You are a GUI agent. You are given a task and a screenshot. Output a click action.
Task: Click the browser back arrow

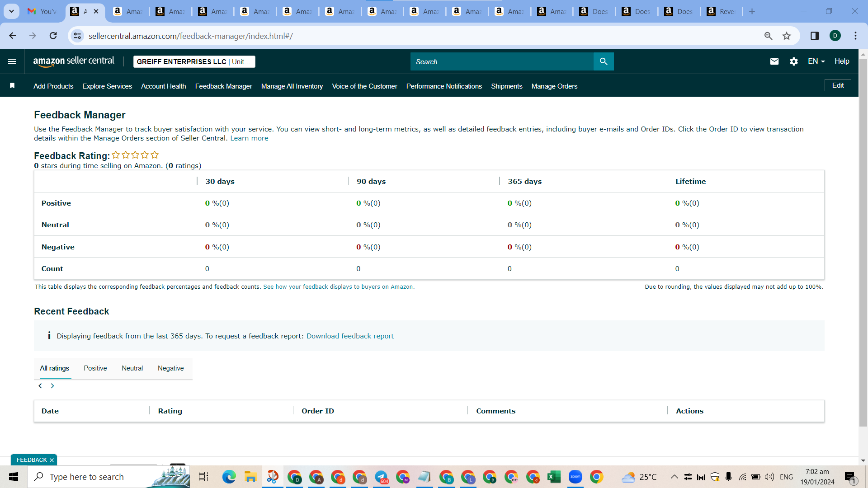pos(13,36)
